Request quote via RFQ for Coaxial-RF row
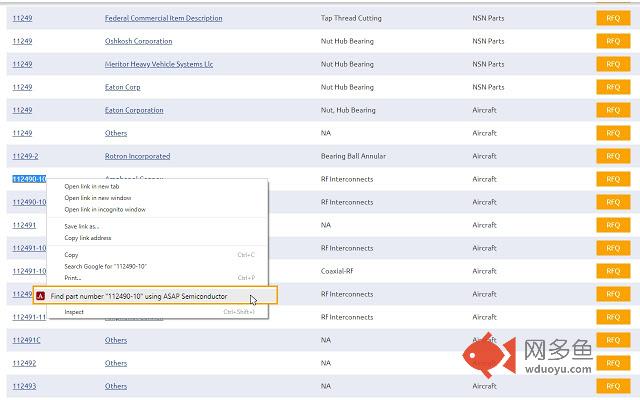640x400 pixels. tap(612, 271)
